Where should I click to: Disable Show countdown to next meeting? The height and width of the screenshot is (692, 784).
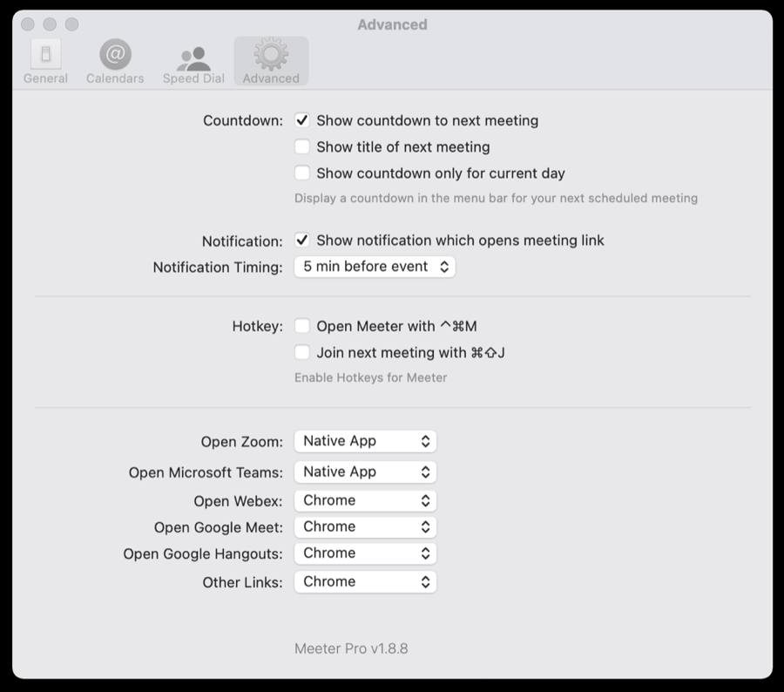pyautogui.click(x=302, y=120)
